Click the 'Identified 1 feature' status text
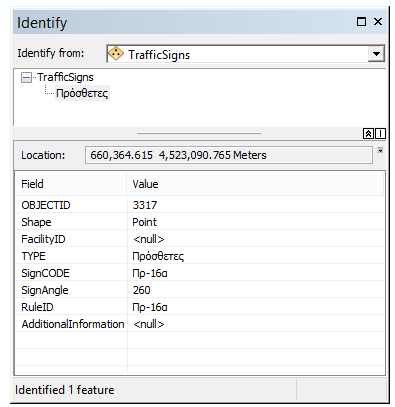This screenshot has height=407, width=395. 65,390
